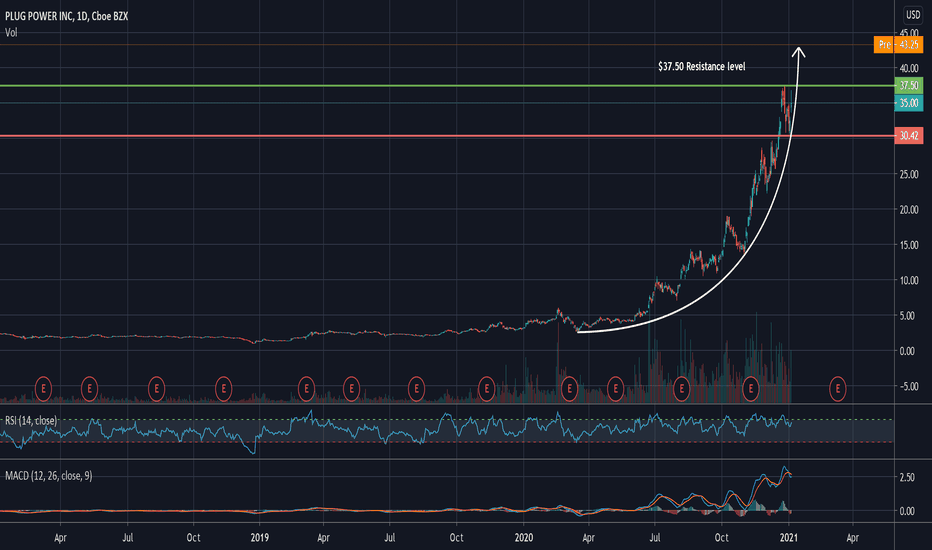Screen dimensions: 932x550
Task: Click the 10.00 price axis value
Action: (x=908, y=280)
